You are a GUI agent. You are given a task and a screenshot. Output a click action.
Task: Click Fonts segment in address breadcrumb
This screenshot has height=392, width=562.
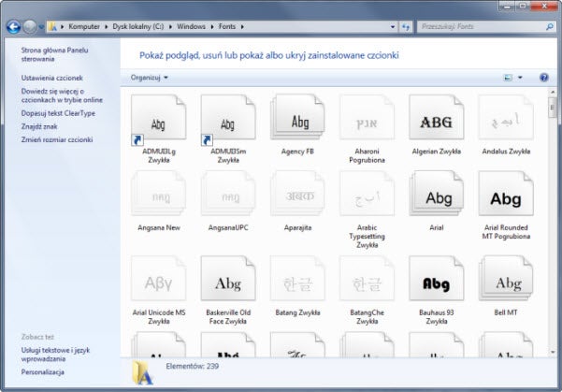pyautogui.click(x=227, y=26)
